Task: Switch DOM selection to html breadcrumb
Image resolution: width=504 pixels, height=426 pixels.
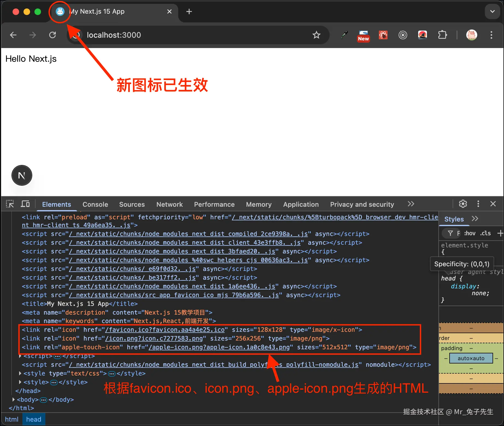Action: [12, 419]
